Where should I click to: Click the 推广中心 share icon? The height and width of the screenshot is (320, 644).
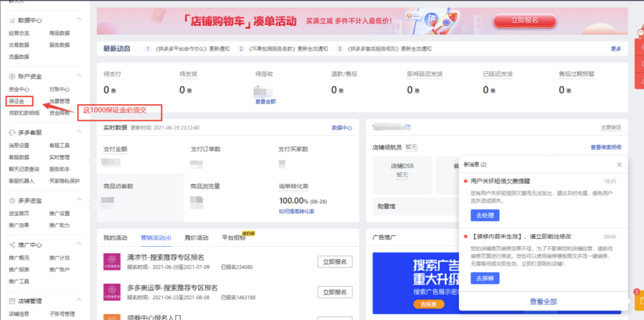pos(12,245)
